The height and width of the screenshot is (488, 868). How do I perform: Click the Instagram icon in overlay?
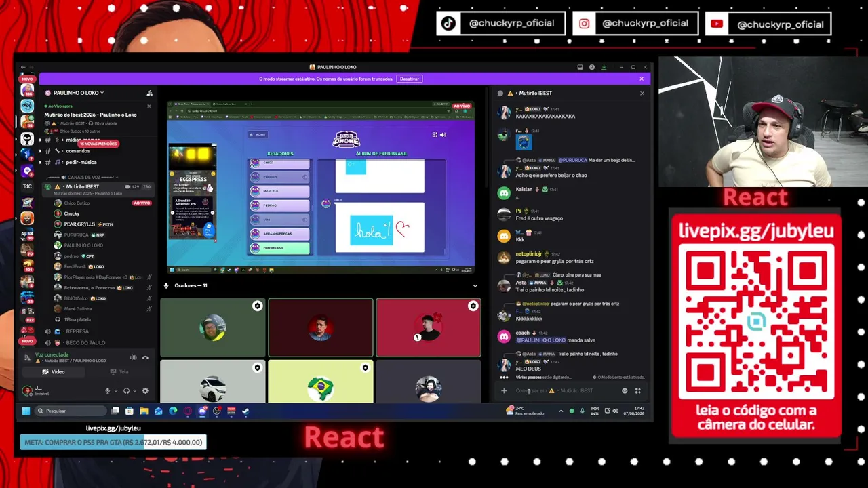click(584, 24)
